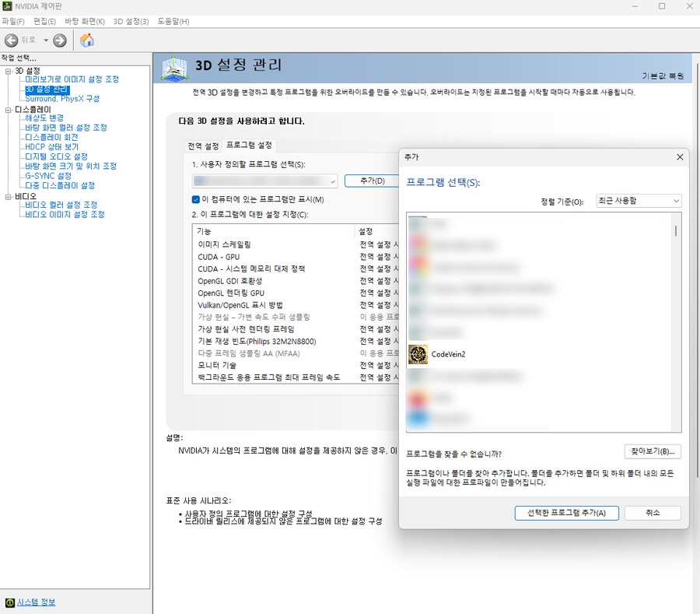
Task: Click the Home icon in the toolbar
Action: coord(87,39)
